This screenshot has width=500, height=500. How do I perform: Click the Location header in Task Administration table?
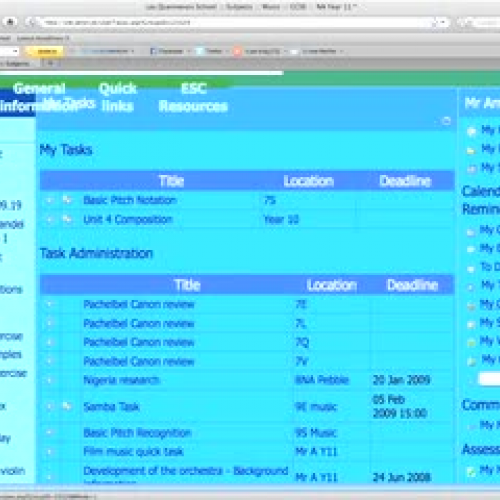(x=332, y=285)
